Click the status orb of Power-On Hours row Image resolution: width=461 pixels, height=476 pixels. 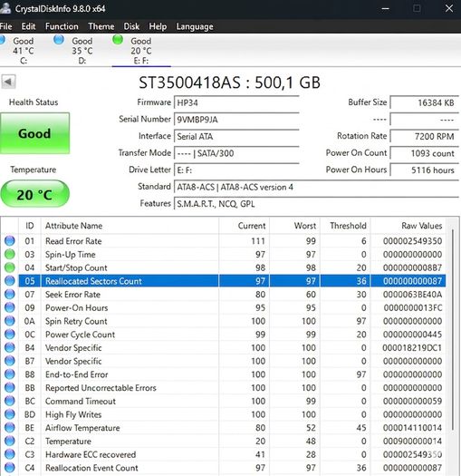pos(10,307)
